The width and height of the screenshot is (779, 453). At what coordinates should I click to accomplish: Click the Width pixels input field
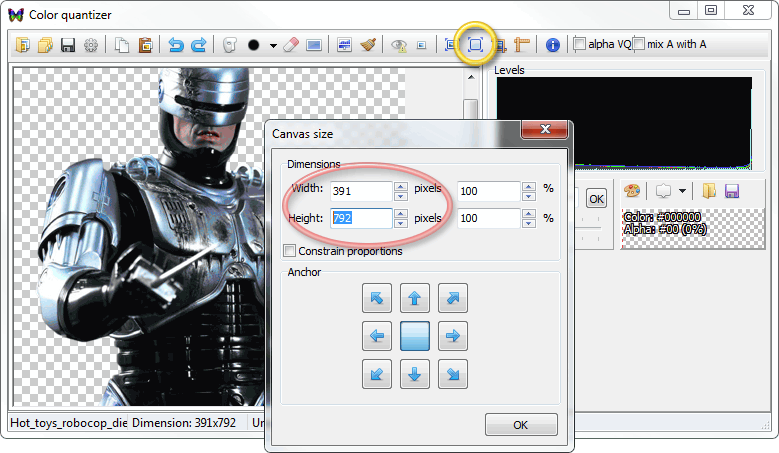361,191
